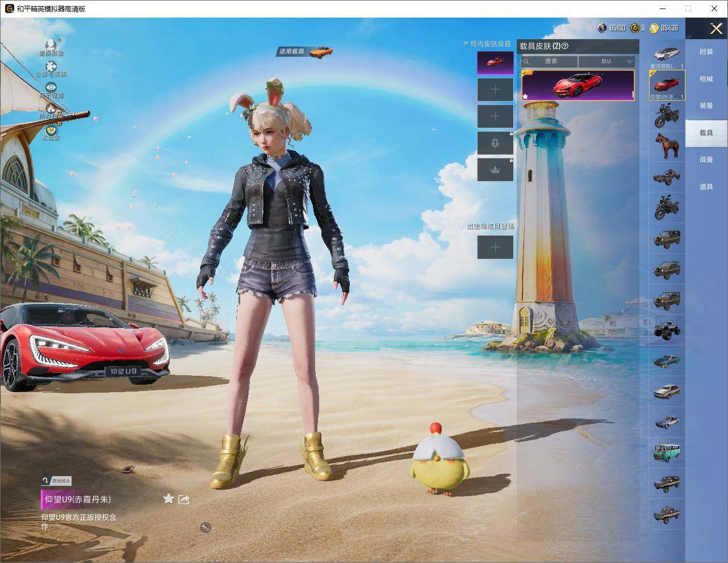The width and height of the screenshot is (728, 563).
Task: Select the monster truck in vehicle list
Action: 667,330
